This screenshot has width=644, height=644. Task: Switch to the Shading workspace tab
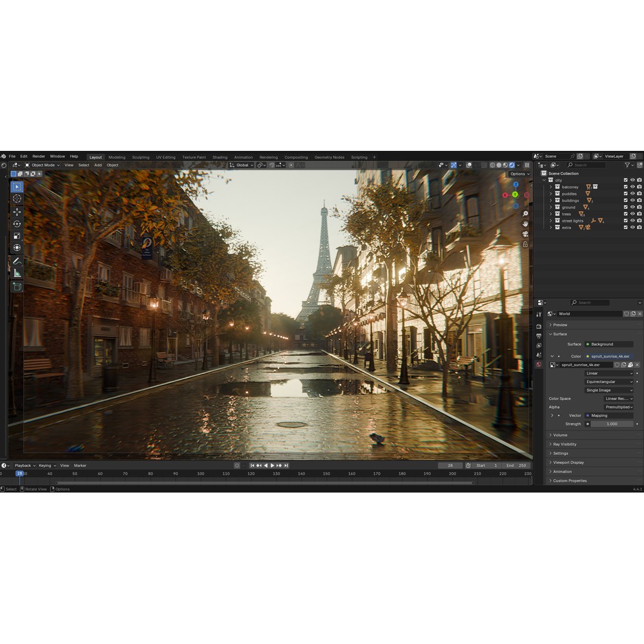pos(220,157)
